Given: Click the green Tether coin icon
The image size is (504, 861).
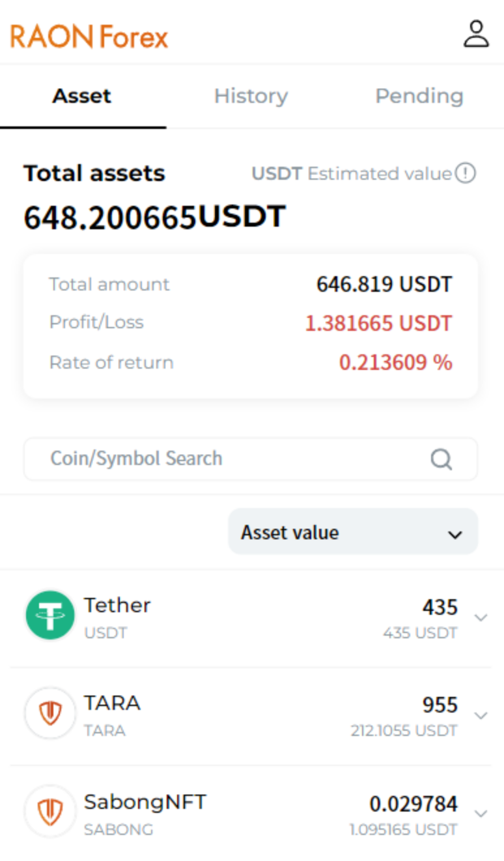Looking at the screenshot, I should pos(50,615).
